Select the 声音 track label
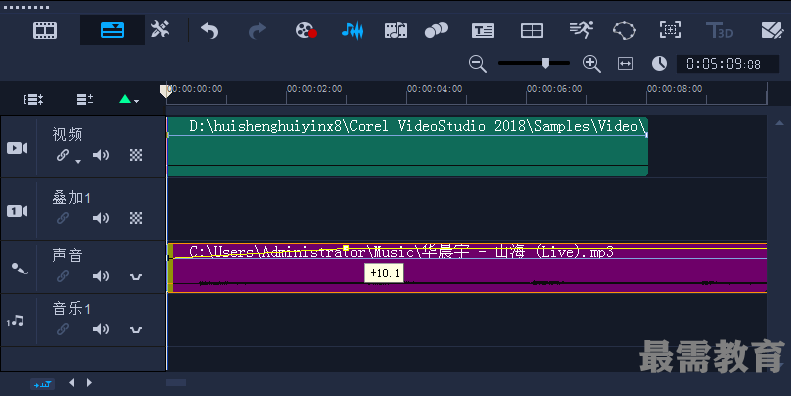This screenshot has width=791, height=396. click(67, 256)
